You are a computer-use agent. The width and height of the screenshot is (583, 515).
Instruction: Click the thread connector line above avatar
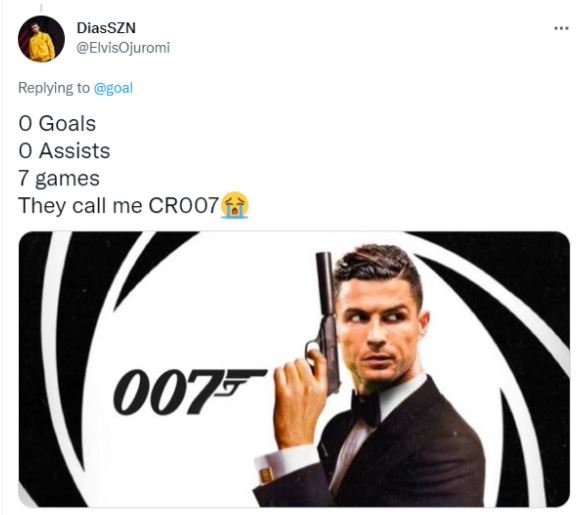(41, 7)
